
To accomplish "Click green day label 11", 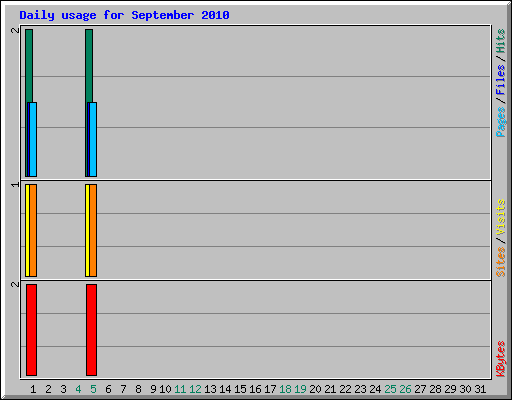I will (180, 389).
